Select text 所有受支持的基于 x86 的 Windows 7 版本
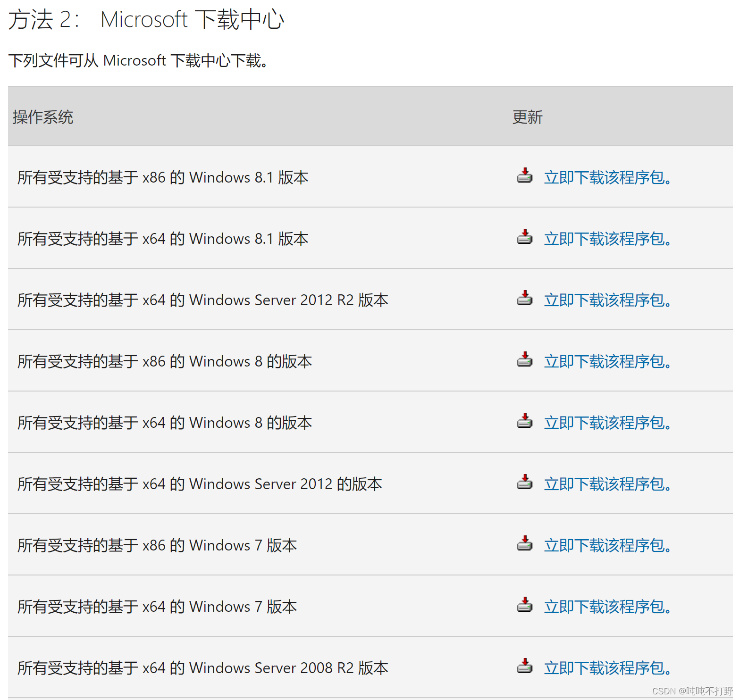Screen dimensions: 740x700 (x=157, y=545)
